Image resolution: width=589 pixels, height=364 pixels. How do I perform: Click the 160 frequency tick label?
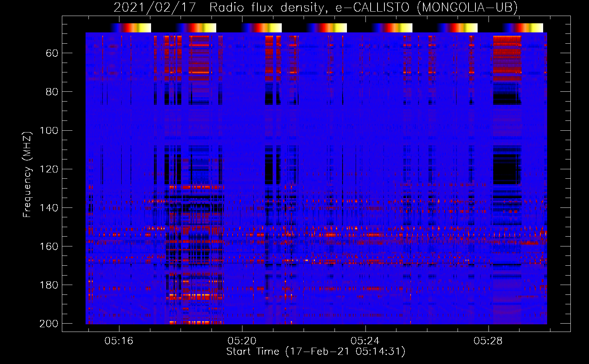[49, 246]
